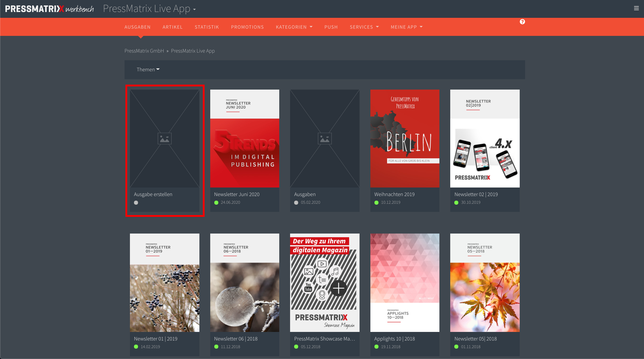Select the winter berries Newsletter 01—2019 cover
Image resolution: width=644 pixels, height=359 pixels.
(164, 283)
